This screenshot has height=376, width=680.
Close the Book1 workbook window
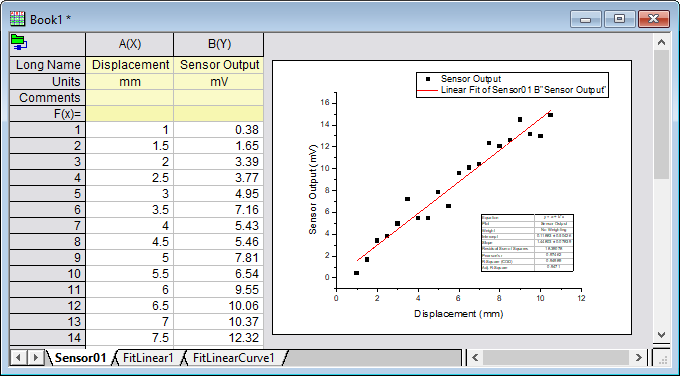coord(654,20)
